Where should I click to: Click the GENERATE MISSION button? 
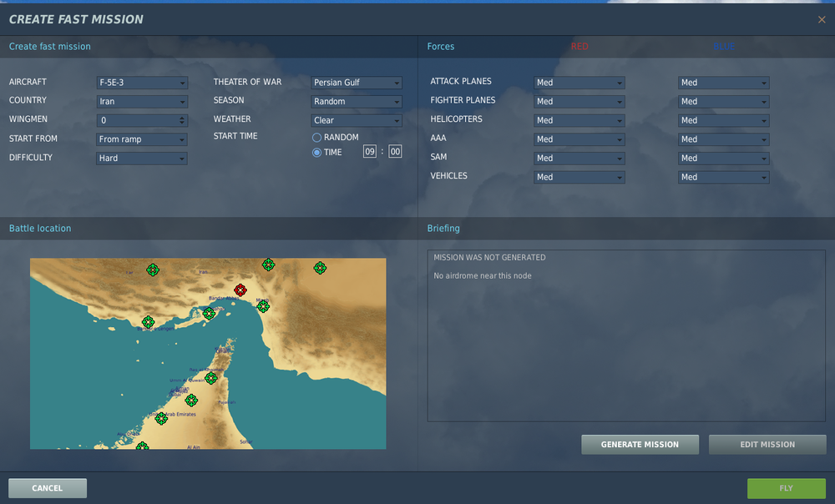640,445
